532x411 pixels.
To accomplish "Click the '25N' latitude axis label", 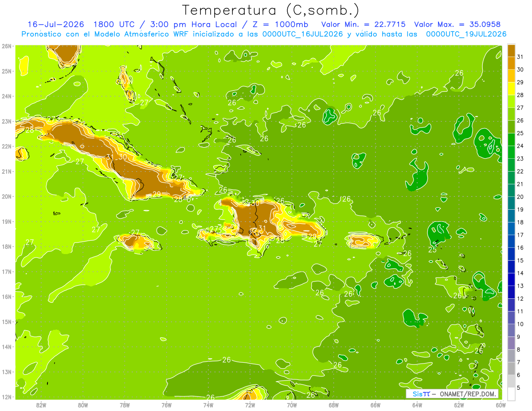I will tap(7, 71).
